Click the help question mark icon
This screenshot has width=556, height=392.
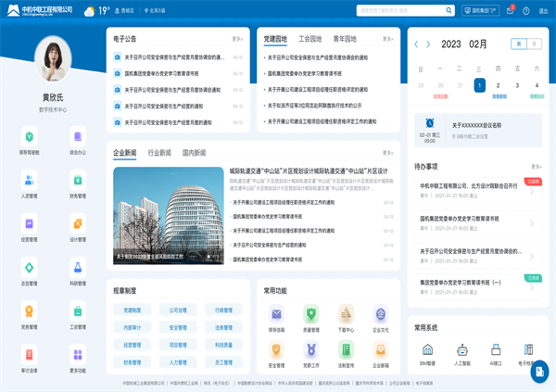click(x=526, y=10)
